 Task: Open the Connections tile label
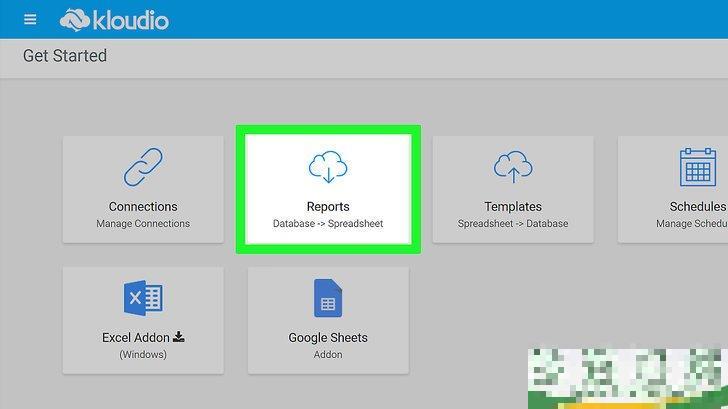[x=143, y=207]
